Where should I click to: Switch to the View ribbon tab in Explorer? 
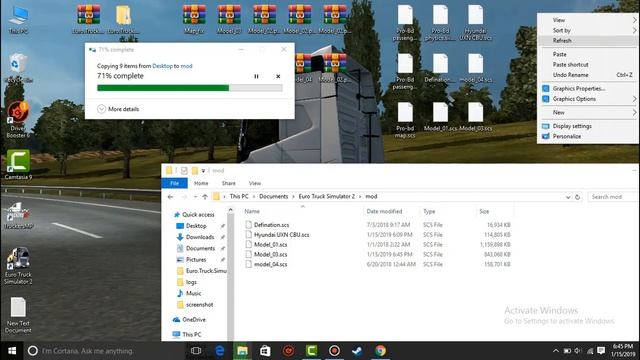click(255, 183)
